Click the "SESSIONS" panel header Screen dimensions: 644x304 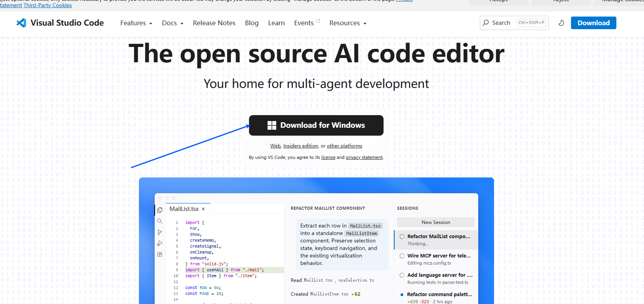(x=408, y=208)
